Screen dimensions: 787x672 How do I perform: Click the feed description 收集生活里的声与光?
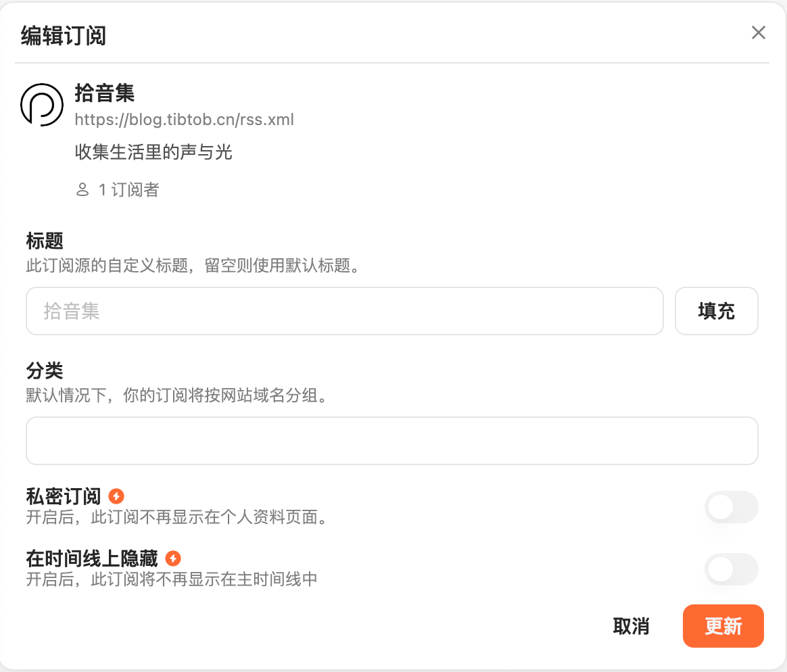point(153,152)
